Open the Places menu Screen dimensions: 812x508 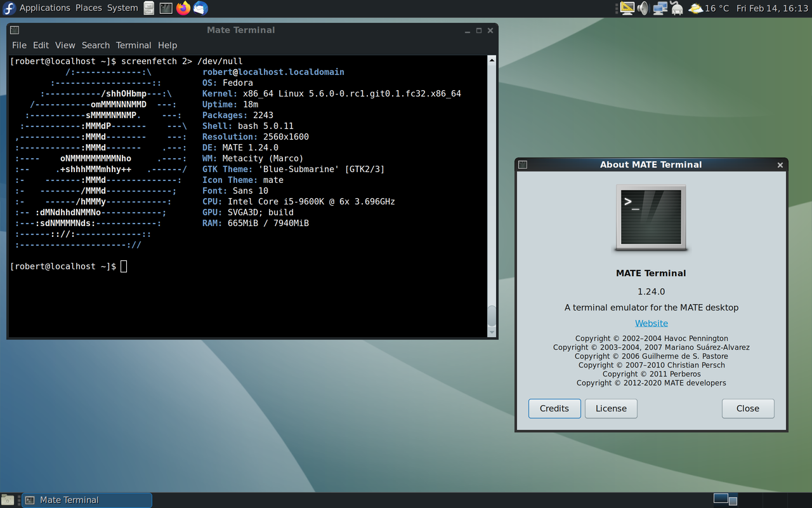tap(89, 8)
